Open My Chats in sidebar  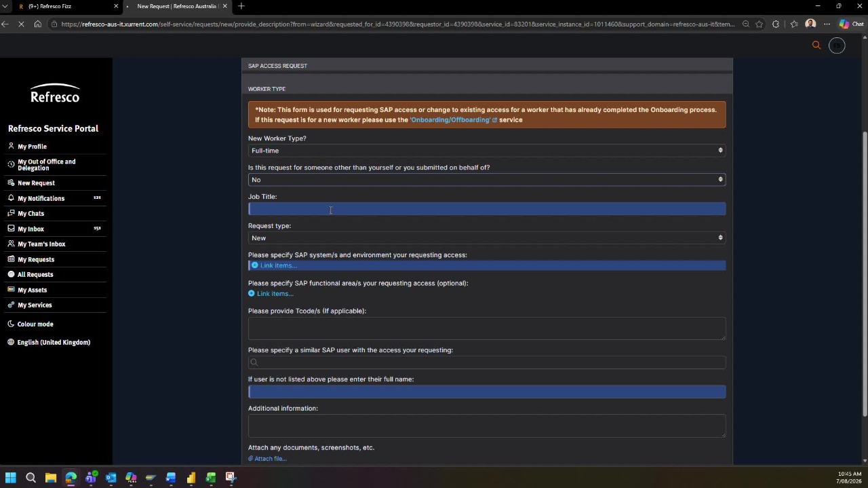coord(31,214)
